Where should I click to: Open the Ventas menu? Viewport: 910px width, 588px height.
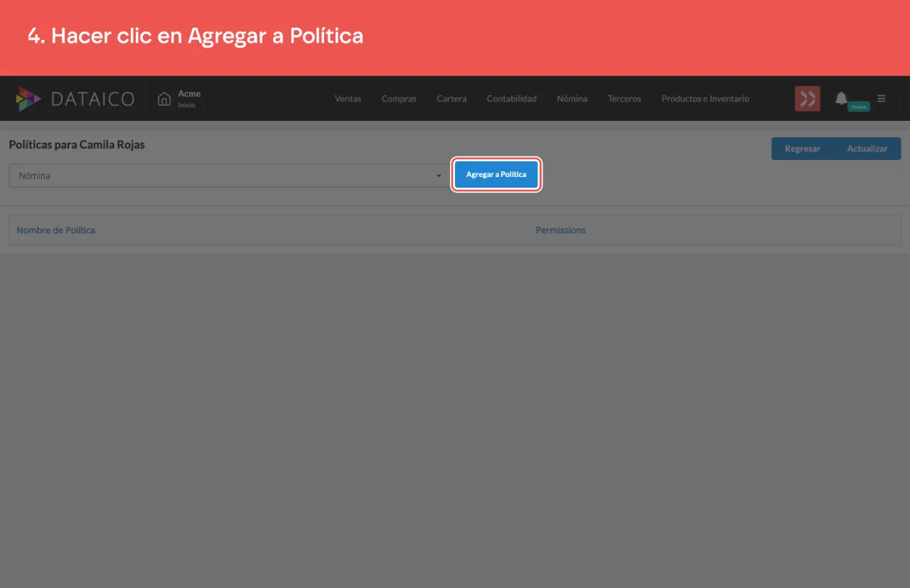click(x=348, y=99)
